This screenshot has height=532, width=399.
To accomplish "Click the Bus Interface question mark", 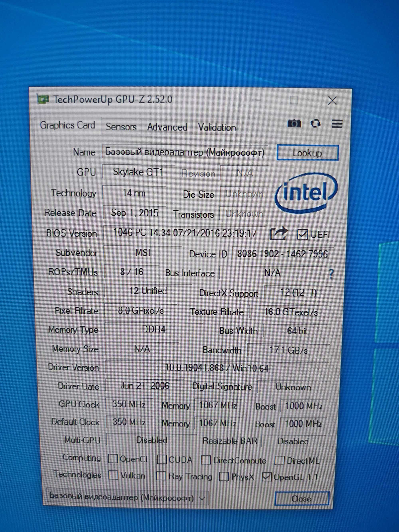I will (x=331, y=274).
